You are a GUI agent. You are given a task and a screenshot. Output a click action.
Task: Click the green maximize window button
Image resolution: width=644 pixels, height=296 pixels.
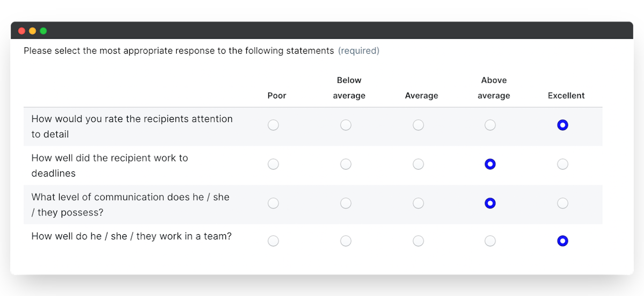coord(43,31)
